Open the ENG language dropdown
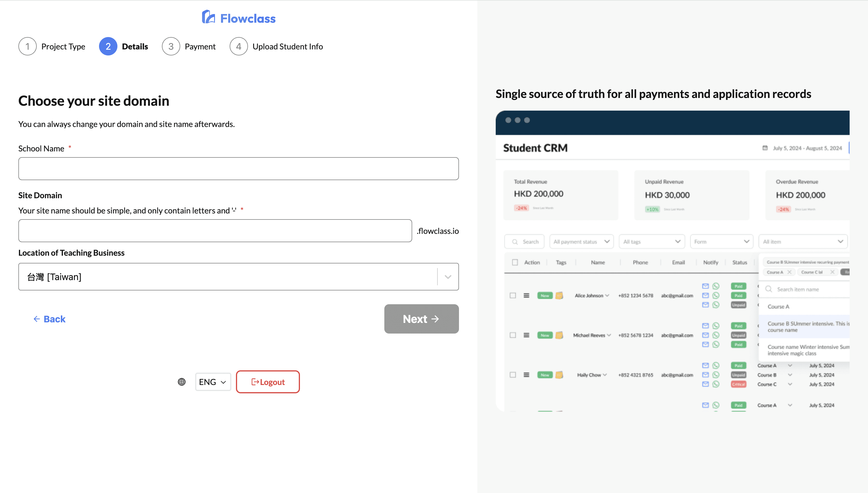 [x=213, y=382]
